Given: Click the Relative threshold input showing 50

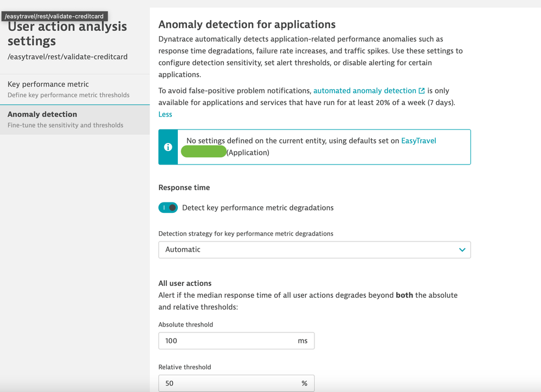Looking at the screenshot, I should point(228,383).
